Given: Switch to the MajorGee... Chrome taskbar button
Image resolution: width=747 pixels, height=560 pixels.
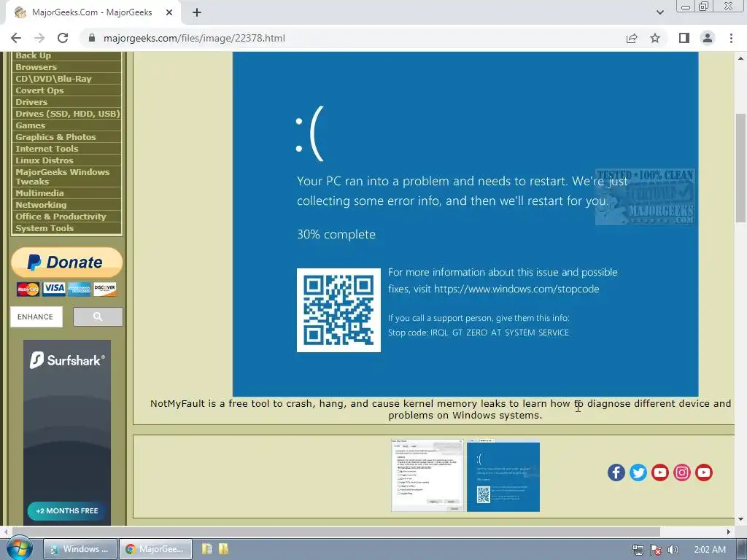Looking at the screenshot, I should 156,549.
